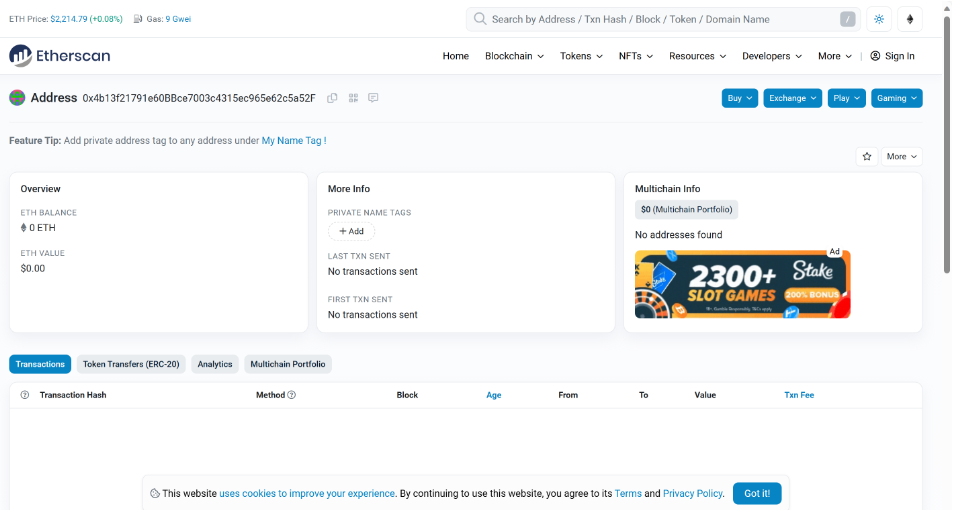Switch to Token Transfers (ERC-20) tab
This screenshot has width=954, height=510.
click(x=131, y=364)
